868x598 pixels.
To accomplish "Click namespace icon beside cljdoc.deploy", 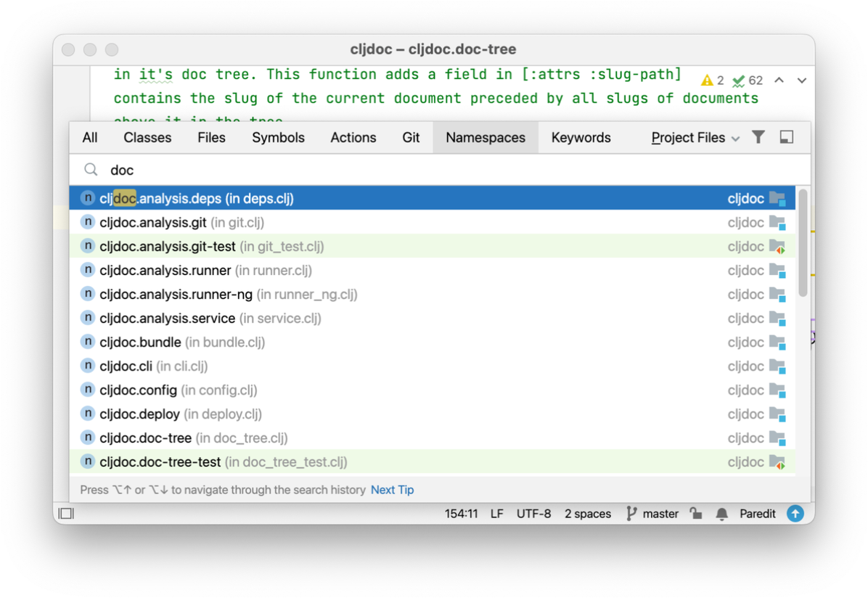I will pyautogui.click(x=88, y=413).
